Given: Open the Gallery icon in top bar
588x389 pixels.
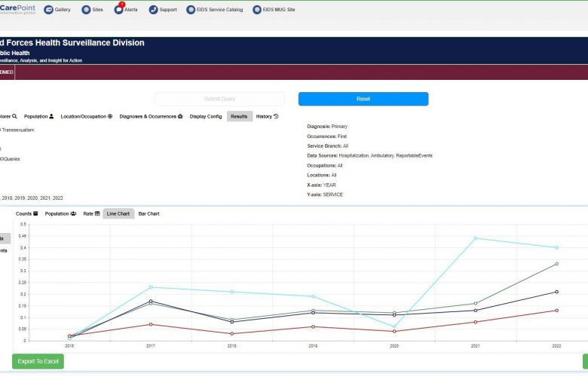Looking at the screenshot, I should [x=49, y=10].
